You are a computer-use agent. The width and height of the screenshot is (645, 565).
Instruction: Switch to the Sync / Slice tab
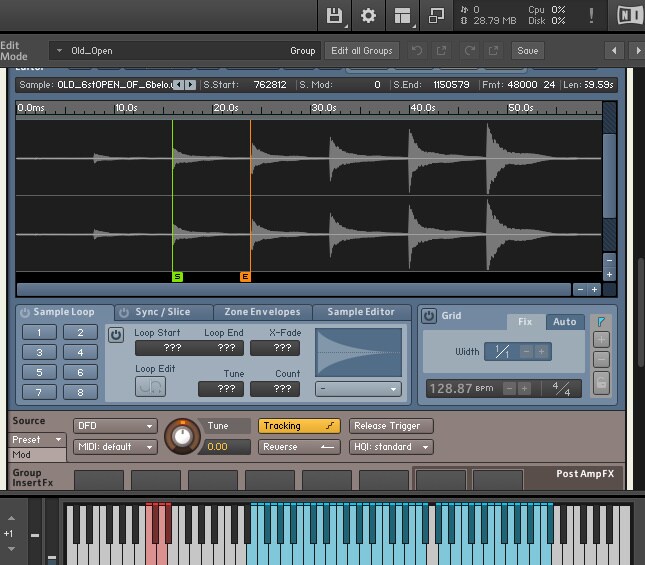pyautogui.click(x=163, y=312)
